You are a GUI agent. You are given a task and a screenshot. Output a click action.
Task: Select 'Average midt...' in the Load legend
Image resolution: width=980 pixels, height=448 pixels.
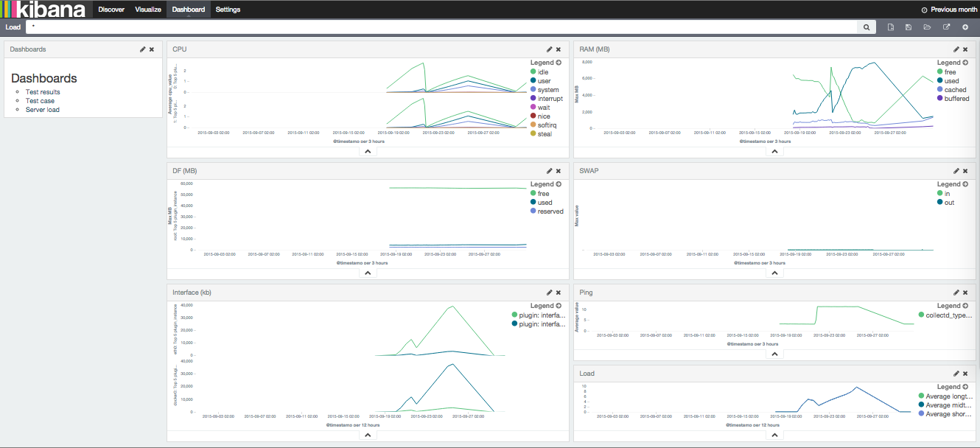pyautogui.click(x=949, y=405)
